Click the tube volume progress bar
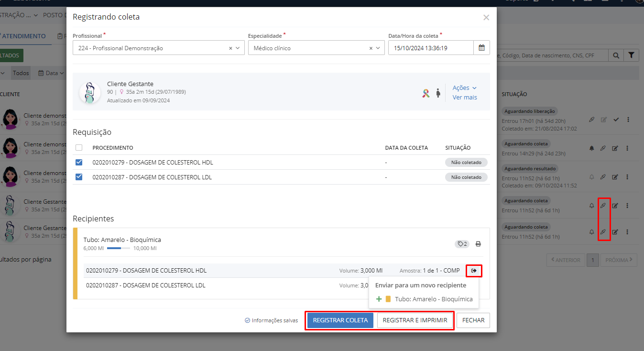The image size is (644, 351). (119, 249)
